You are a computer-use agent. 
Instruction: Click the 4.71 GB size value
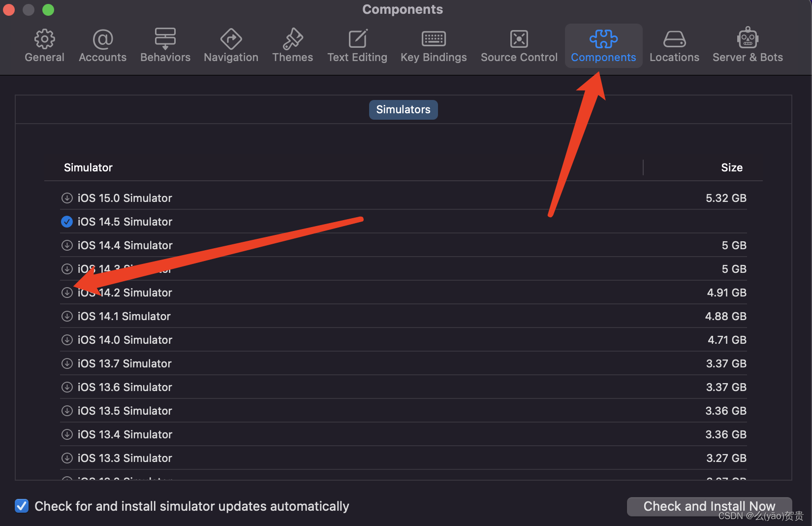[x=727, y=340]
